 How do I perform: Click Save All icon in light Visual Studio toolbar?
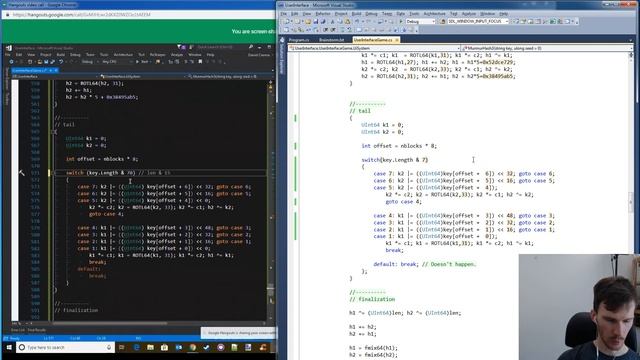click(x=323, y=22)
